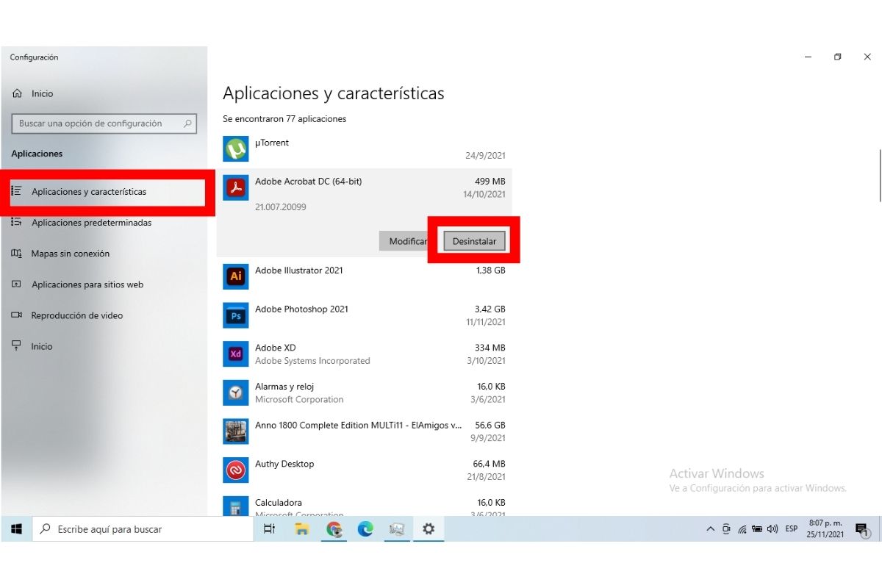Click the Aplicaciones para sitios web icon

pyautogui.click(x=17, y=284)
